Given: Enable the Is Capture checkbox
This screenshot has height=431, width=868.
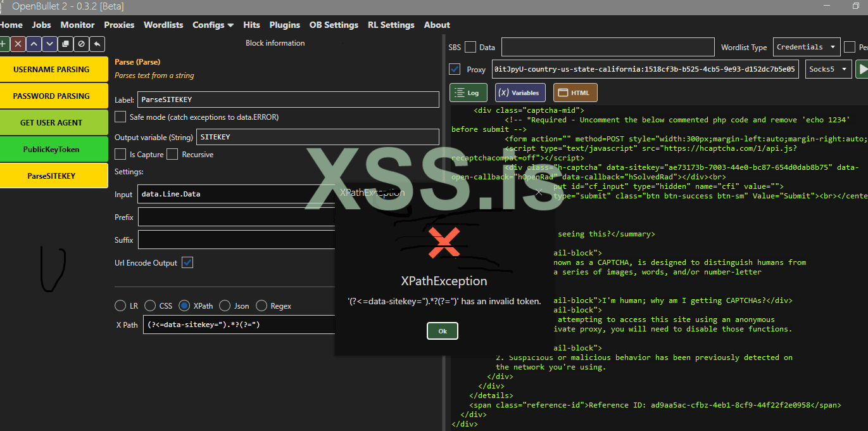Looking at the screenshot, I should pos(120,154).
